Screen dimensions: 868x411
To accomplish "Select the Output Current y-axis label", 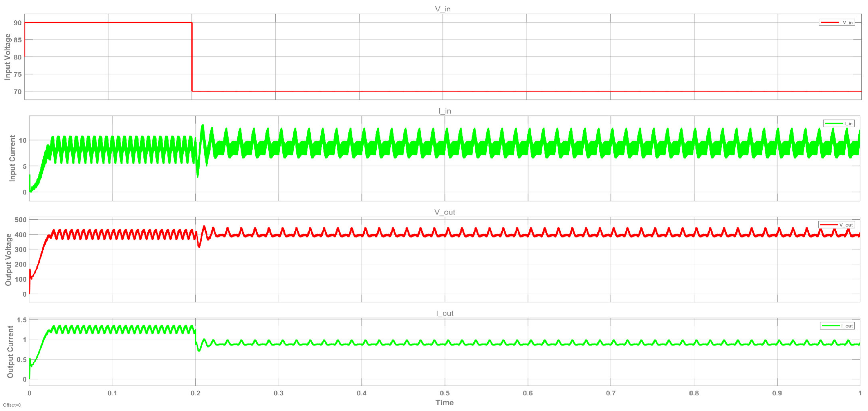I will pos(10,352).
